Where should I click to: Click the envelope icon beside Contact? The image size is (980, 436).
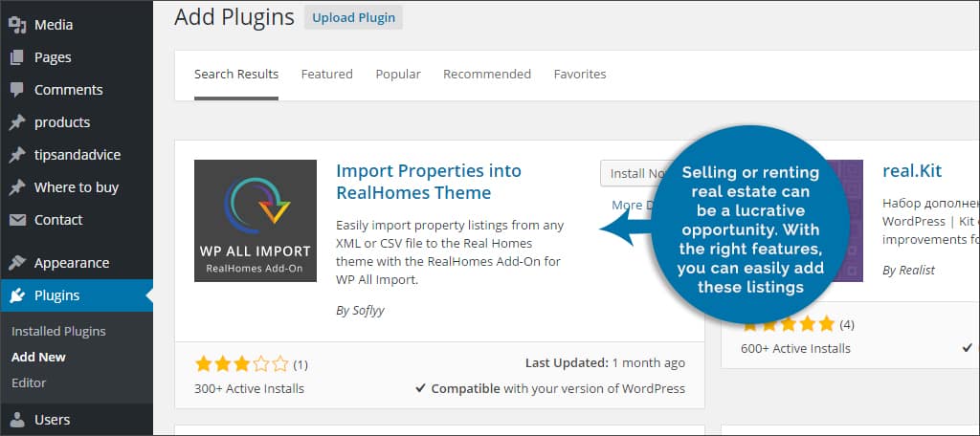(x=17, y=220)
